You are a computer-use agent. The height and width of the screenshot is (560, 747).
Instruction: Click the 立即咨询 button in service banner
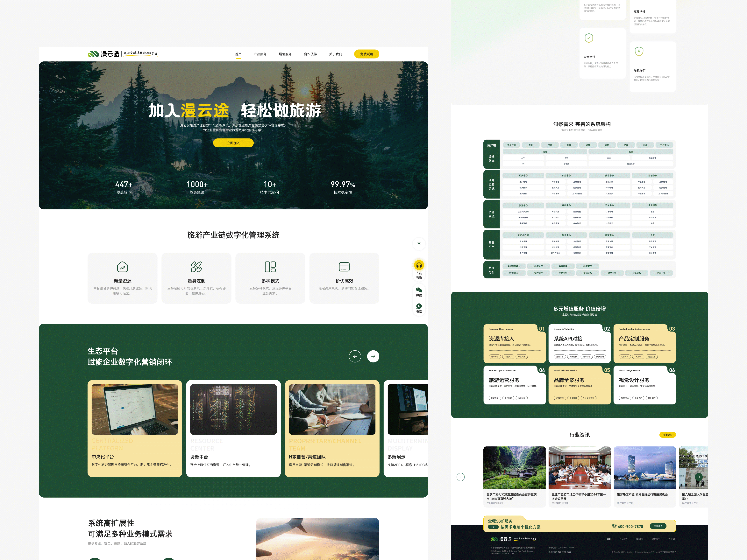(x=658, y=526)
